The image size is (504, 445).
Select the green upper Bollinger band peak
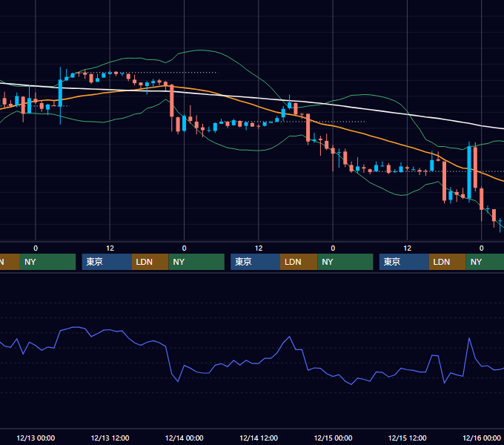pos(200,50)
